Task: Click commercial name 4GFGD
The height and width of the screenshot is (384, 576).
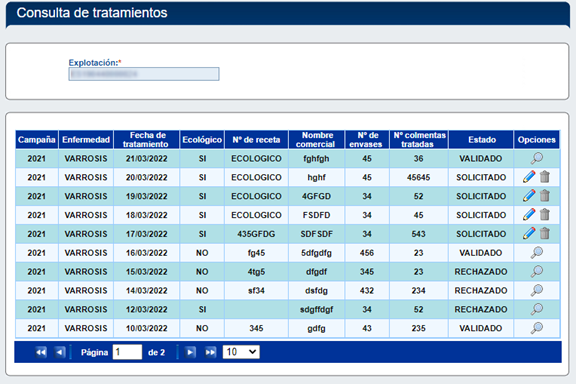Action: (x=316, y=196)
